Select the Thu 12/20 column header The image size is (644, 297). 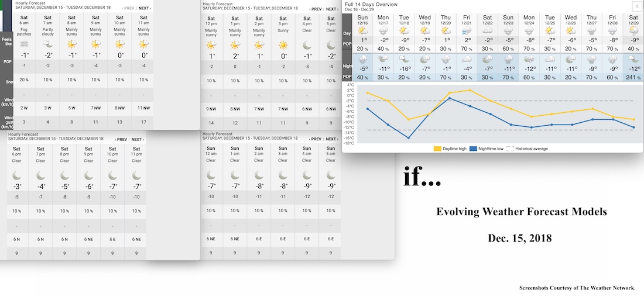pos(446,20)
